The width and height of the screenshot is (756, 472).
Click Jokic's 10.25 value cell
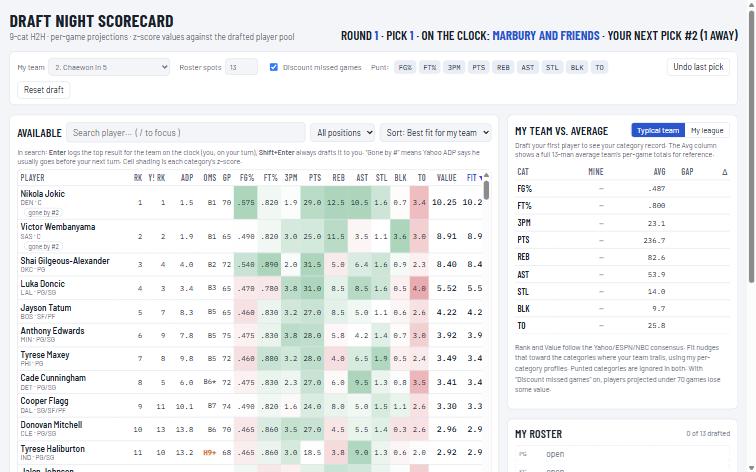click(x=444, y=202)
